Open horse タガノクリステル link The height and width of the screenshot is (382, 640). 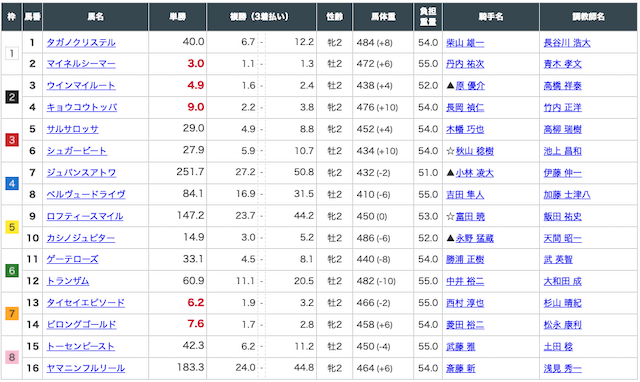81,42
